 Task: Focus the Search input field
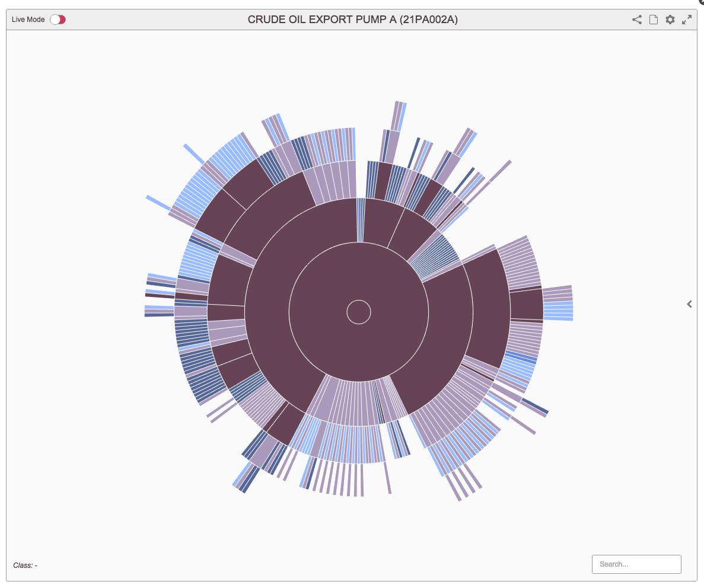point(636,564)
